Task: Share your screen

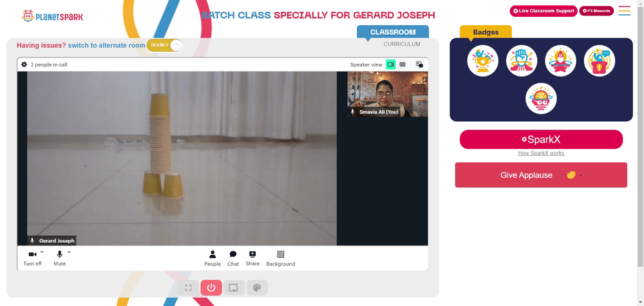Action: tap(252, 258)
